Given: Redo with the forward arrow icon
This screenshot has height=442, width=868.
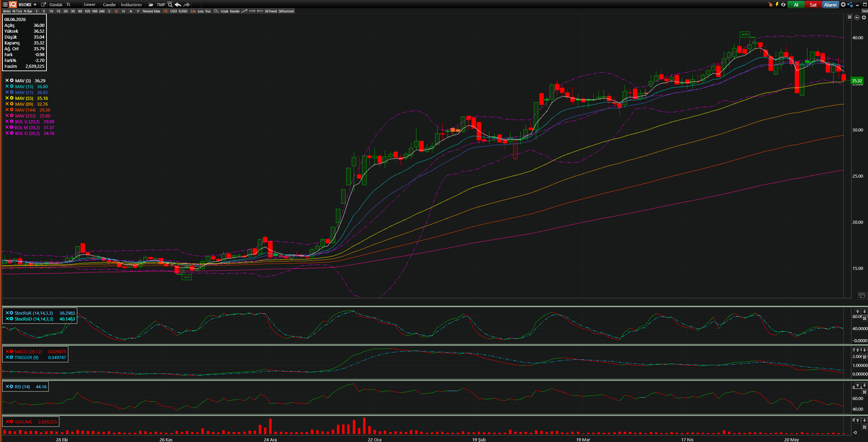Looking at the screenshot, I should point(187,4).
